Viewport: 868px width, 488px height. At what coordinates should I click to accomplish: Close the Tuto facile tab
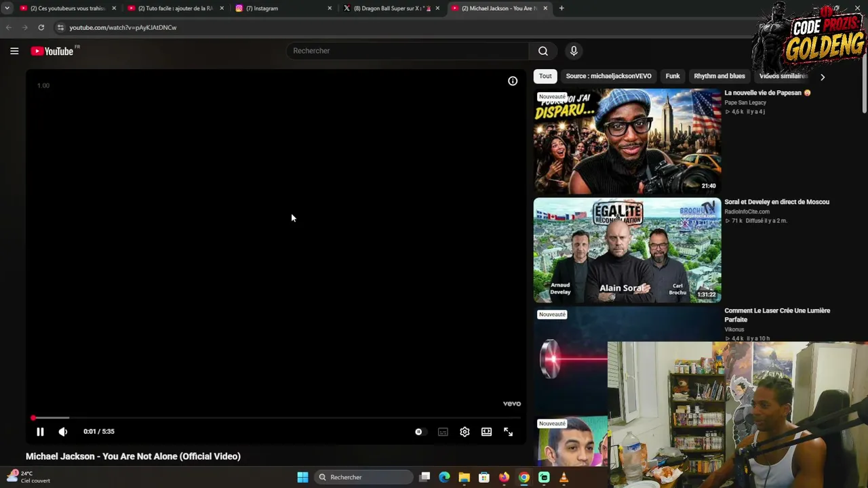click(222, 8)
